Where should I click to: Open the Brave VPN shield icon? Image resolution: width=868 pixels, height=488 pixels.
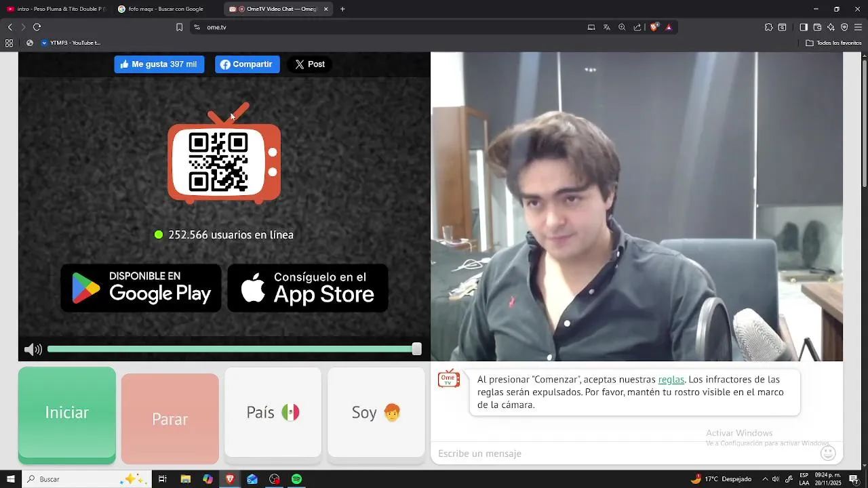coord(844,27)
